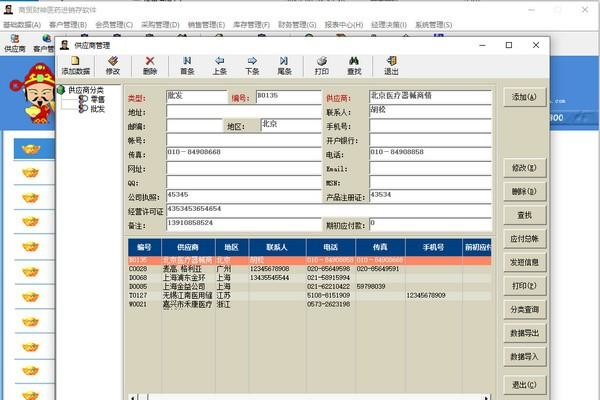Click the table scrollbar left arrow
This screenshot has height=400, width=600.
pyautogui.click(x=133, y=397)
